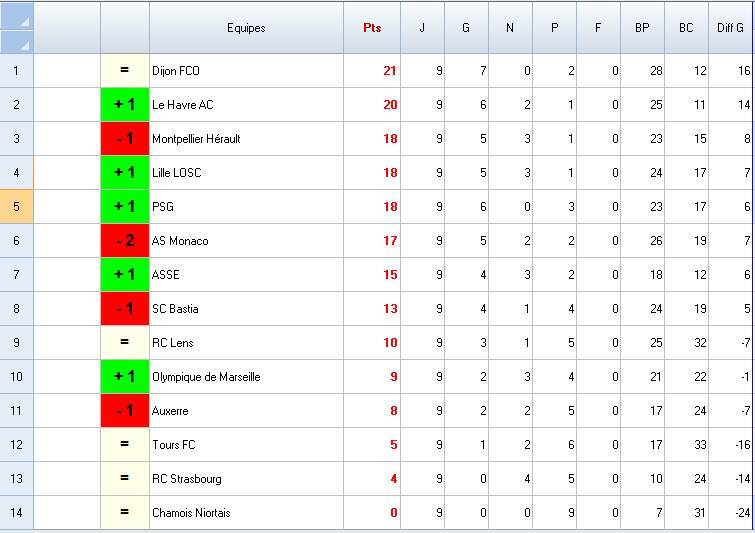Click the equals indicator for Dijon FCO
This screenshot has height=533, width=755.
125,71
